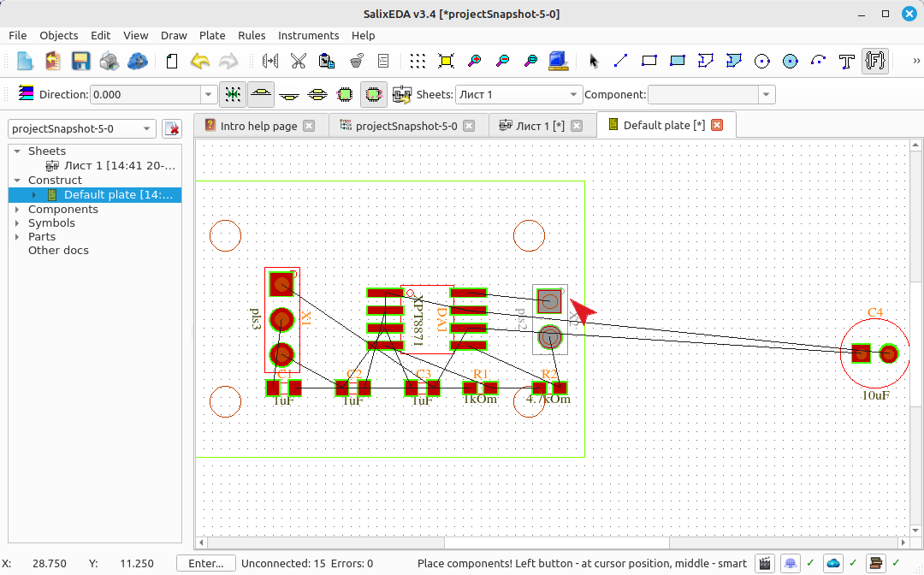Click the blue cloud storage icon in toolbar
Image resolution: width=924 pixels, height=575 pixels.
coord(137,61)
